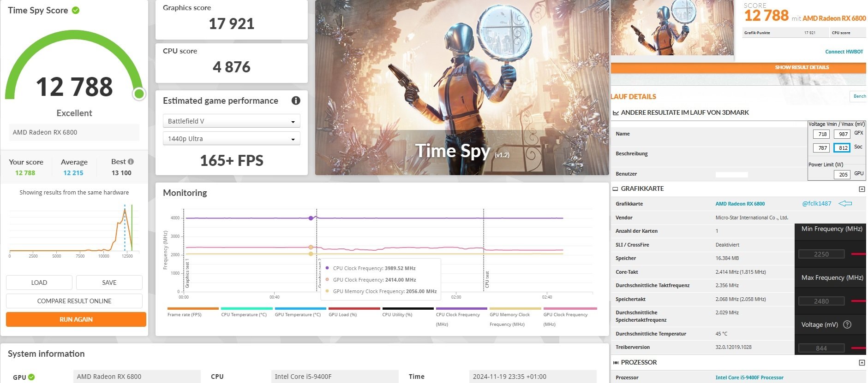
Task: Open the info icon next to Estimated game performance
Action: [x=296, y=100]
